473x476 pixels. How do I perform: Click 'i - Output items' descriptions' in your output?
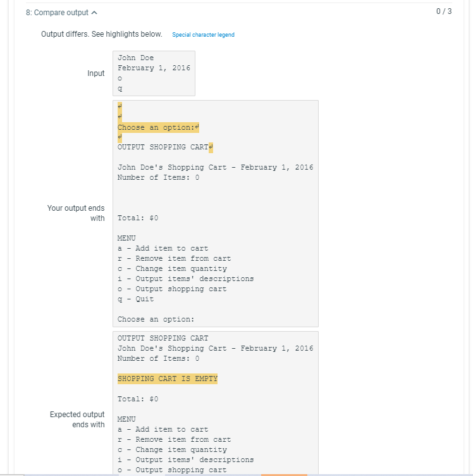[x=185, y=279]
